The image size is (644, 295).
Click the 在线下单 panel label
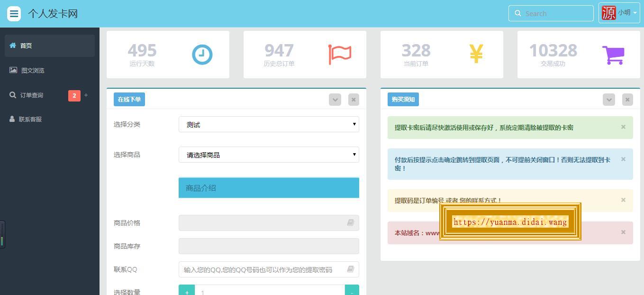(129, 99)
